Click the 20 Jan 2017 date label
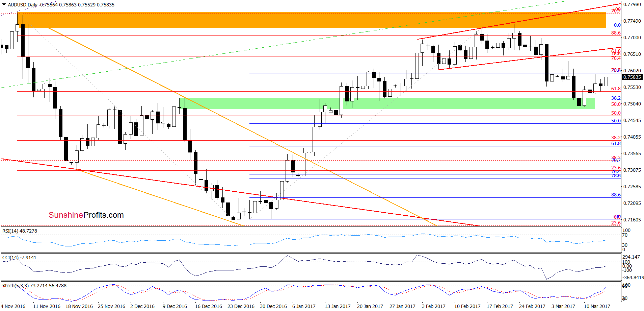 pos(370,306)
